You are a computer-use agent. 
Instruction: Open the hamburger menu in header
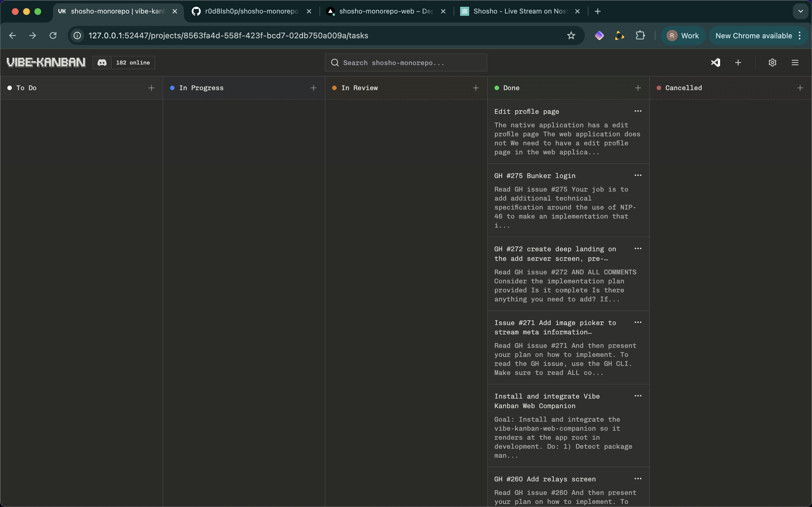(x=795, y=63)
